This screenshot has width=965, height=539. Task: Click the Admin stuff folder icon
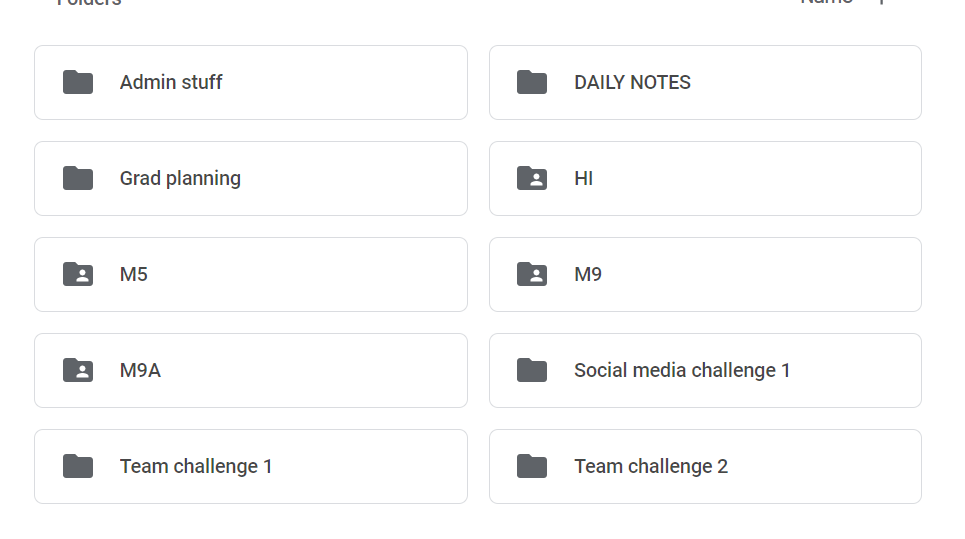coord(78,82)
